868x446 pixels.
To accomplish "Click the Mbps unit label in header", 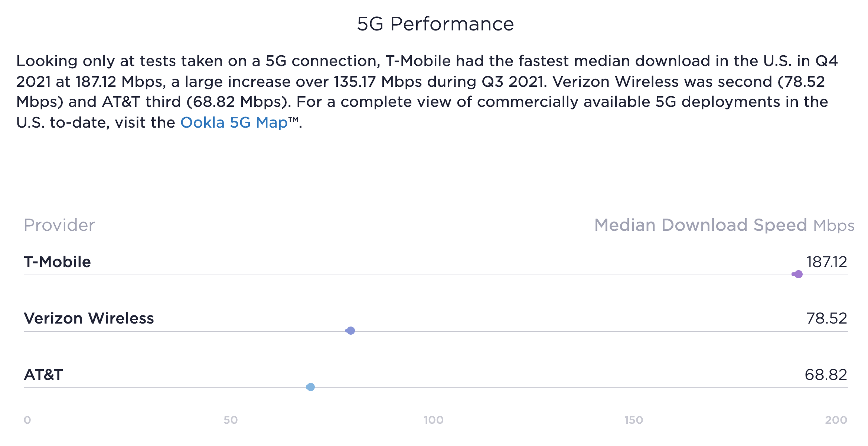I will 833,226.
